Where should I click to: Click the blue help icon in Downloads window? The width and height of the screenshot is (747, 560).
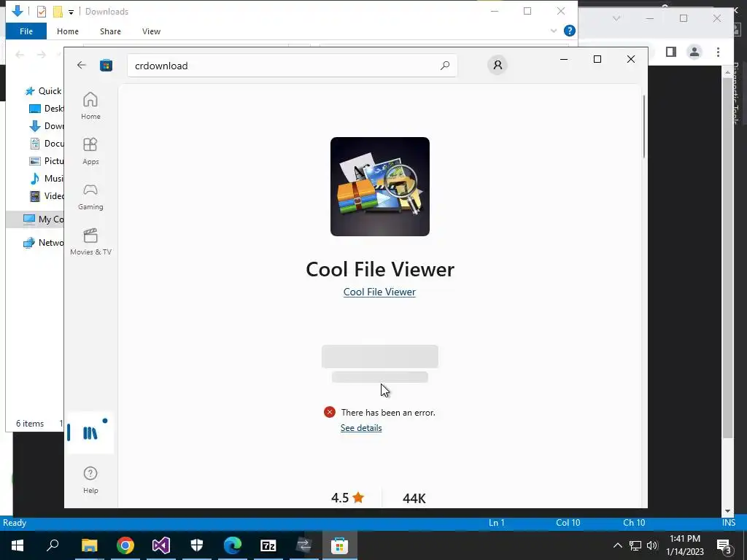tap(569, 31)
